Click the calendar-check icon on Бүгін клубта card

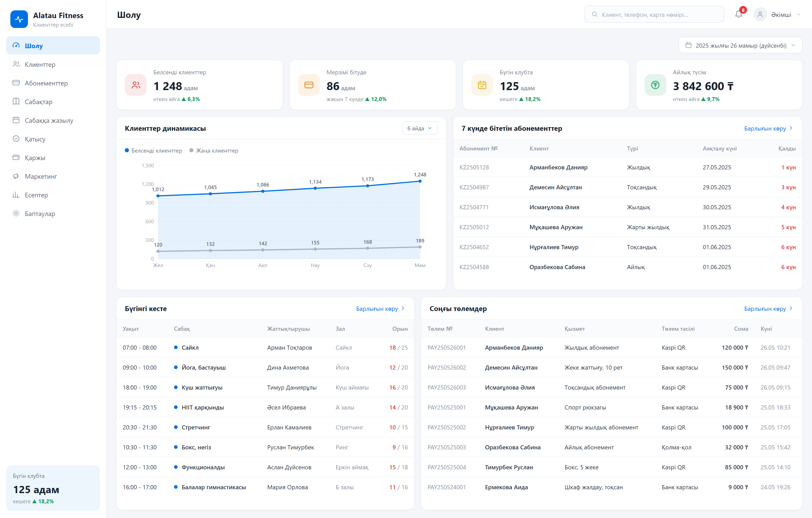(482, 85)
